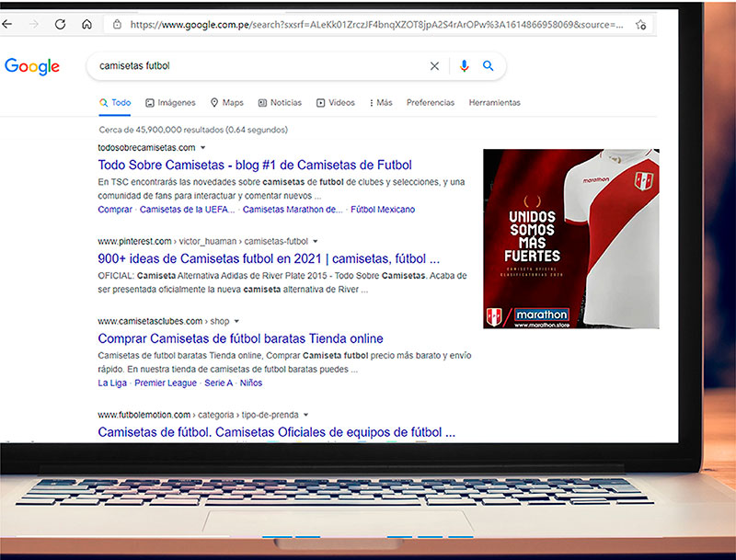Screen dimensions: 736x560
Task: Open the Maps tab
Action: coord(226,103)
